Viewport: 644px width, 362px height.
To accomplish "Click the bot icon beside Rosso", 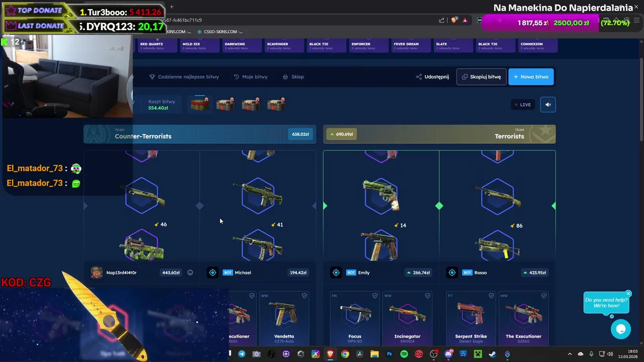I will (x=452, y=273).
